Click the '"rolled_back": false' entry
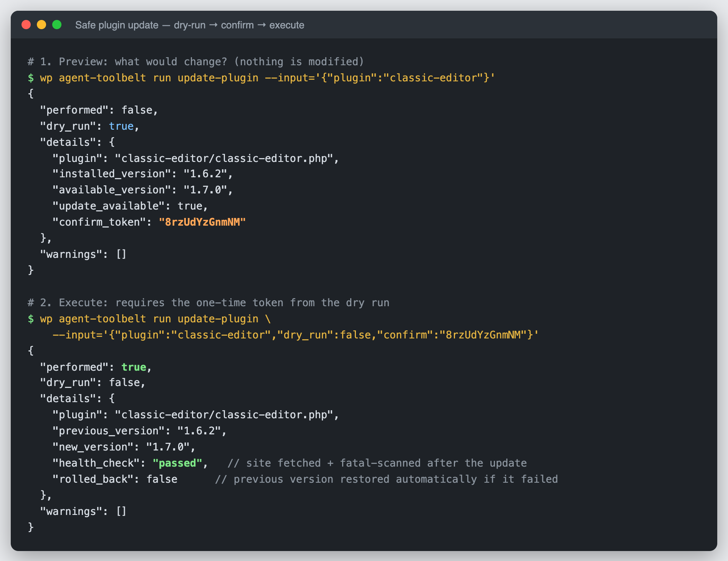Viewport: 728px width, 561px height. point(115,479)
